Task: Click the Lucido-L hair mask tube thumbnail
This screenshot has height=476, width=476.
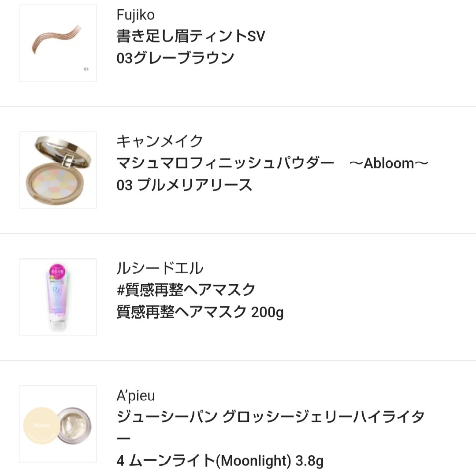Action: pos(58,296)
